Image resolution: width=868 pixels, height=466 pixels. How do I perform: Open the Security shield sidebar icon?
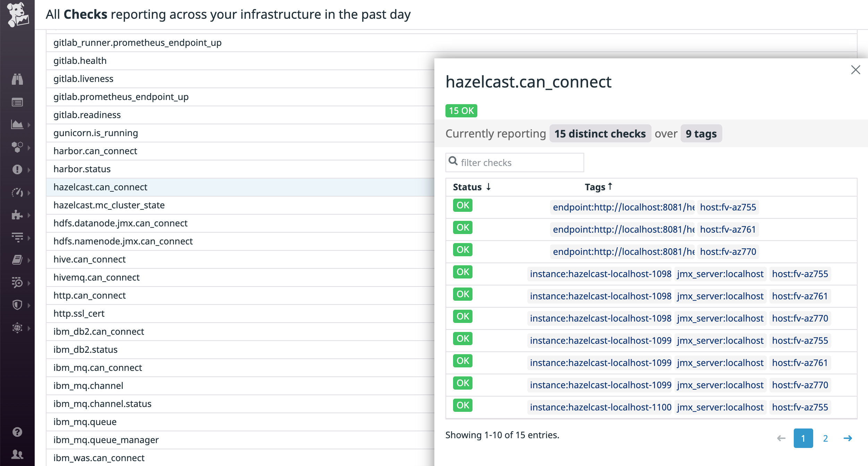coord(17,305)
